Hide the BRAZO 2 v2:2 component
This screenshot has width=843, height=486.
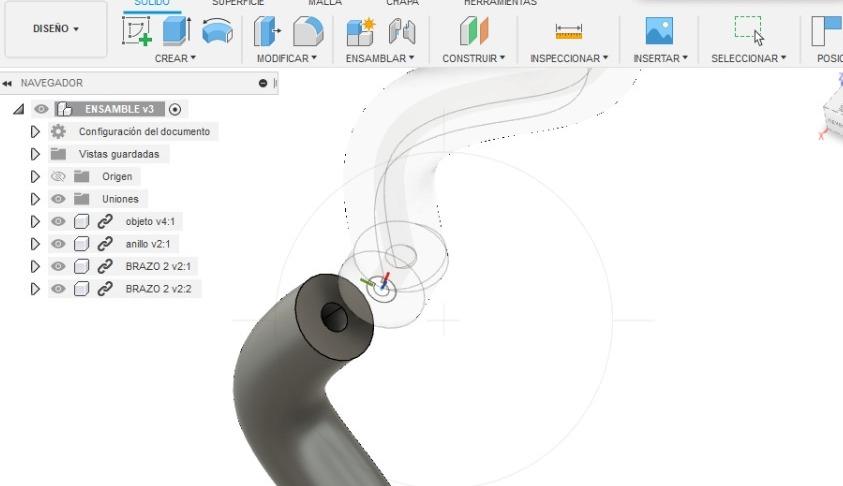tap(58, 289)
